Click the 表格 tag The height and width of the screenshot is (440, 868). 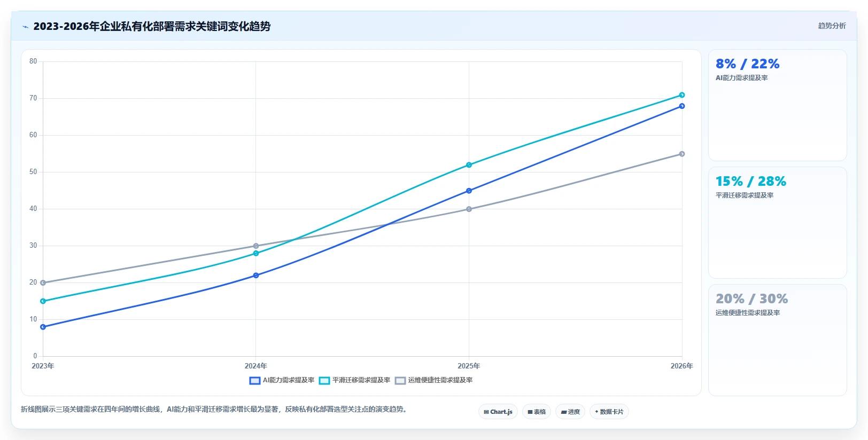tap(537, 412)
